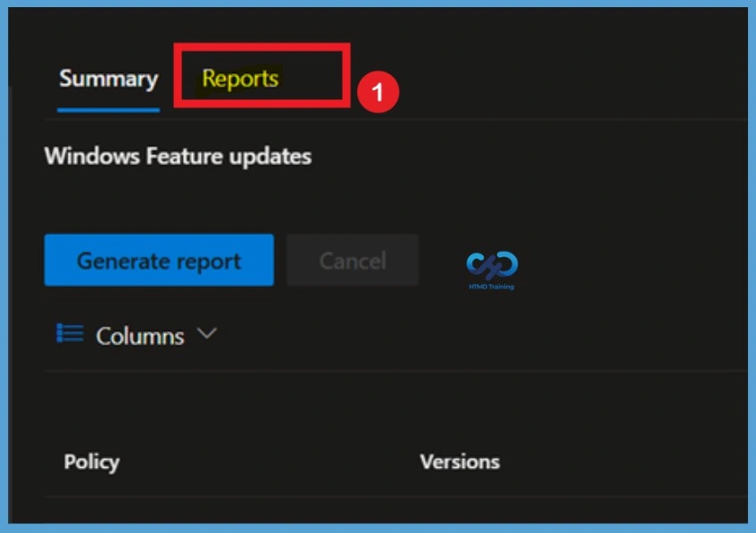Image resolution: width=756 pixels, height=533 pixels.
Task: Expand the Columns chevron arrow
Action: click(207, 333)
